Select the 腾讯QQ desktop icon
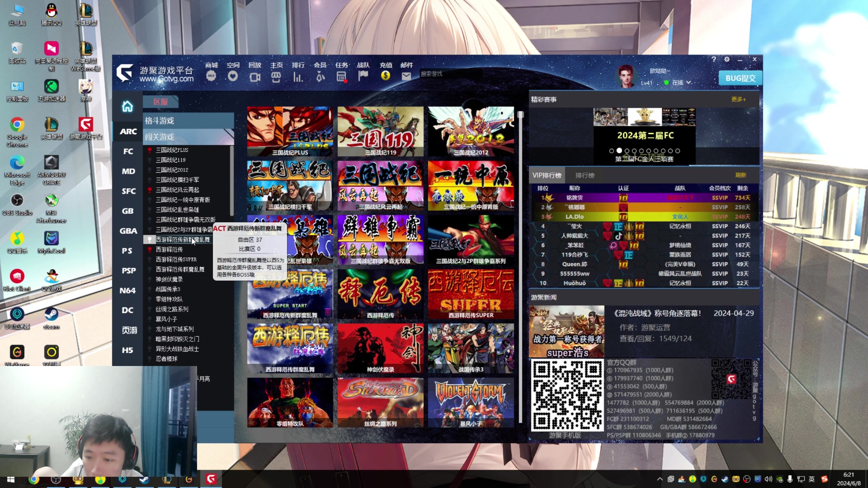 [52, 14]
